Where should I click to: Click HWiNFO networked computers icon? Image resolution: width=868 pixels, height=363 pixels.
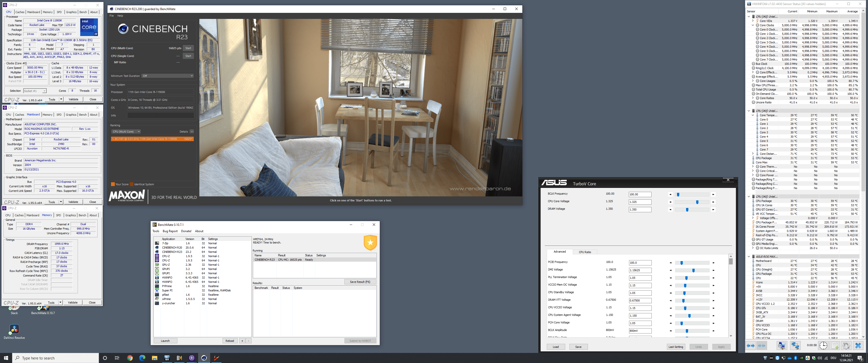pos(795,346)
